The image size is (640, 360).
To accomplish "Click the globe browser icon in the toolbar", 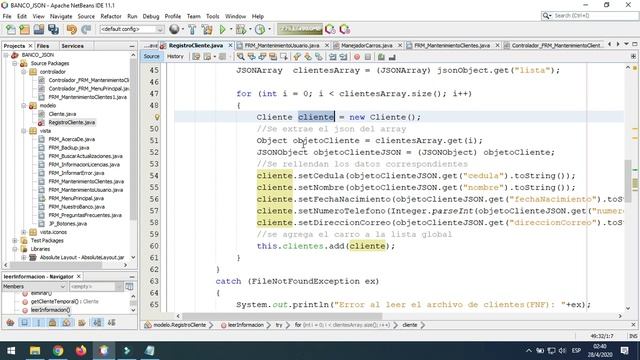I will (x=174, y=29).
